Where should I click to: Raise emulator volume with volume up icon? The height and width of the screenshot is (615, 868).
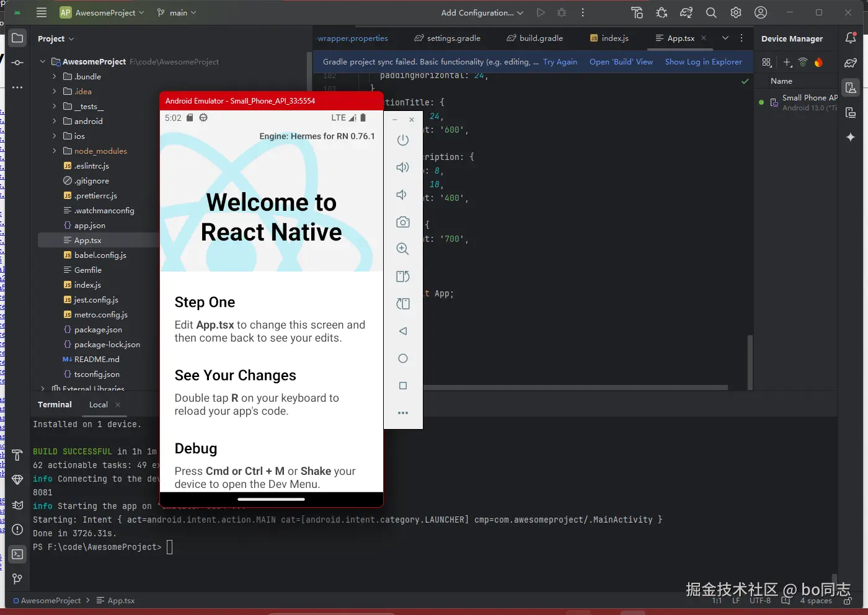(403, 167)
